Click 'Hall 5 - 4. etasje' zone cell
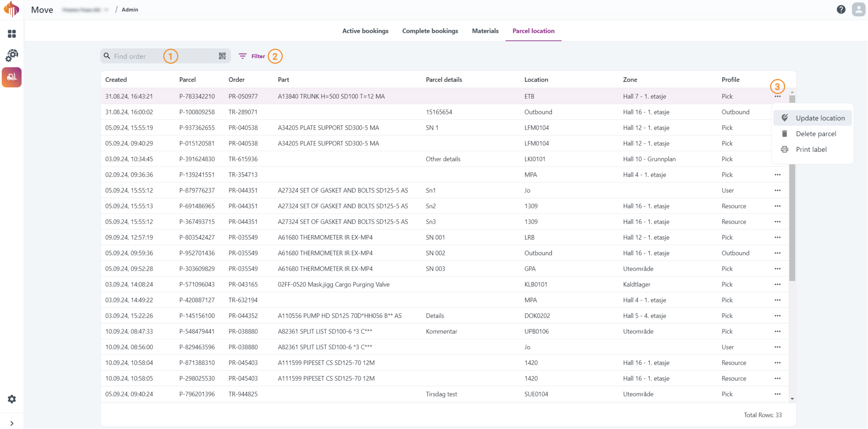868x429 pixels. pyautogui.click(x=644, y=316)
